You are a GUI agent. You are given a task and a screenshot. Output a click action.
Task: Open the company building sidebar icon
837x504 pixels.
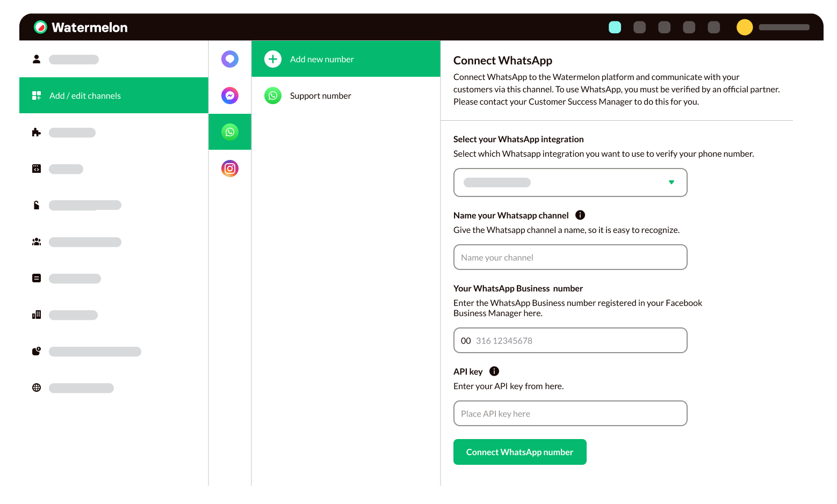coord(37,315)
